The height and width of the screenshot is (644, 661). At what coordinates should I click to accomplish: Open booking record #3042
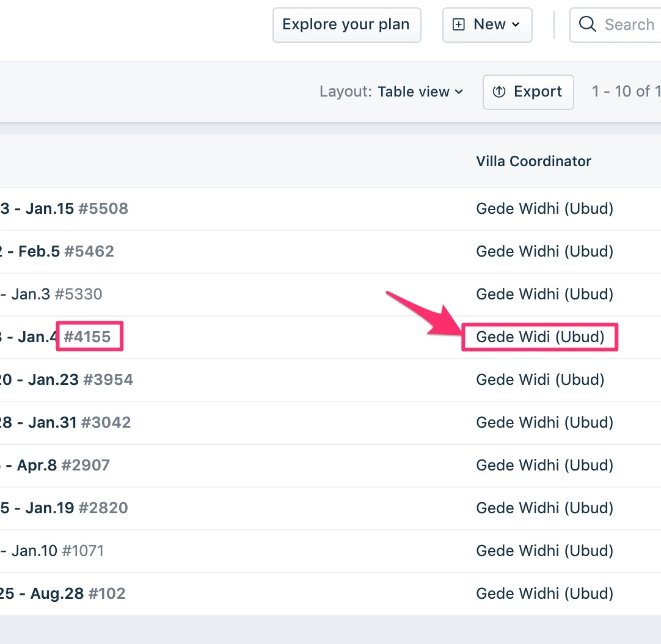(106, 422)
